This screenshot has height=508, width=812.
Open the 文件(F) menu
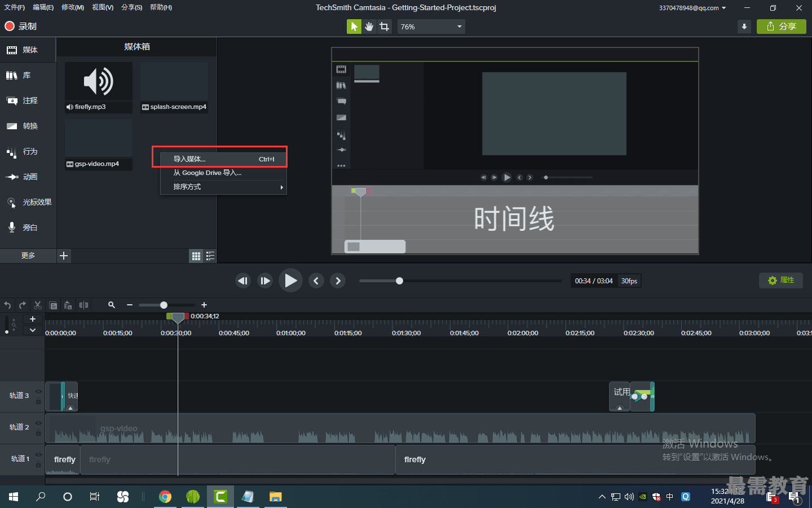[x=14, y=7]
